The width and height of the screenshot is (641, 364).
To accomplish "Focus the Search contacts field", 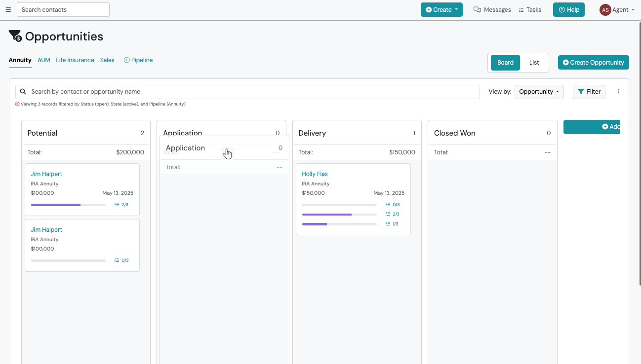I will 63,10.
